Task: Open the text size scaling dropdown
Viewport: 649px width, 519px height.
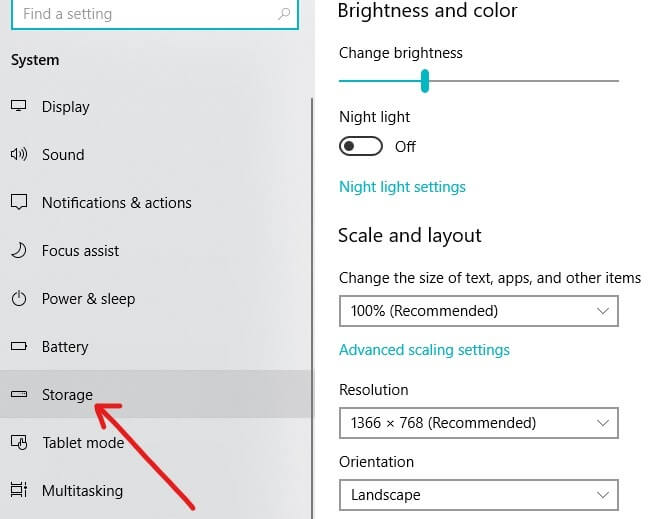Action: (478, 311)
